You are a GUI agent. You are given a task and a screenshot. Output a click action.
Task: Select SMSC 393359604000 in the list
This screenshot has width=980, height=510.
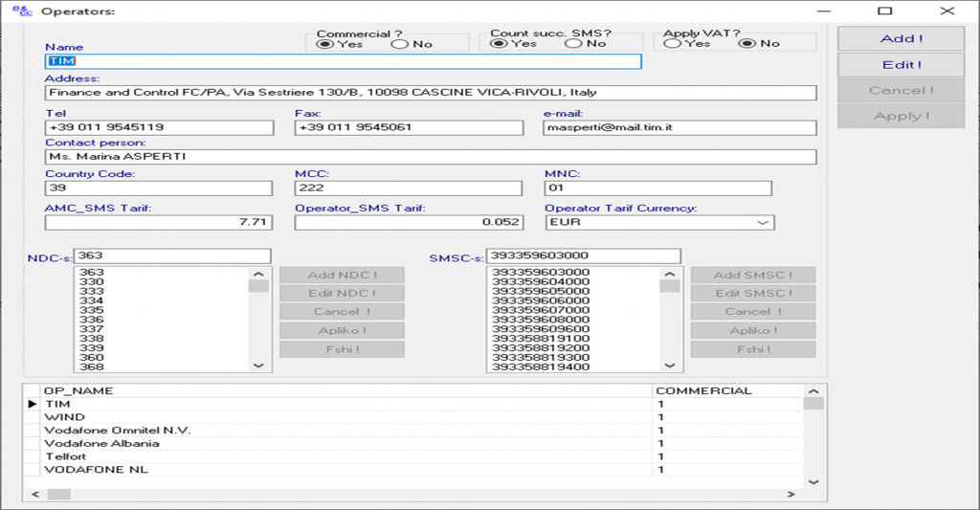coord(541,282)
